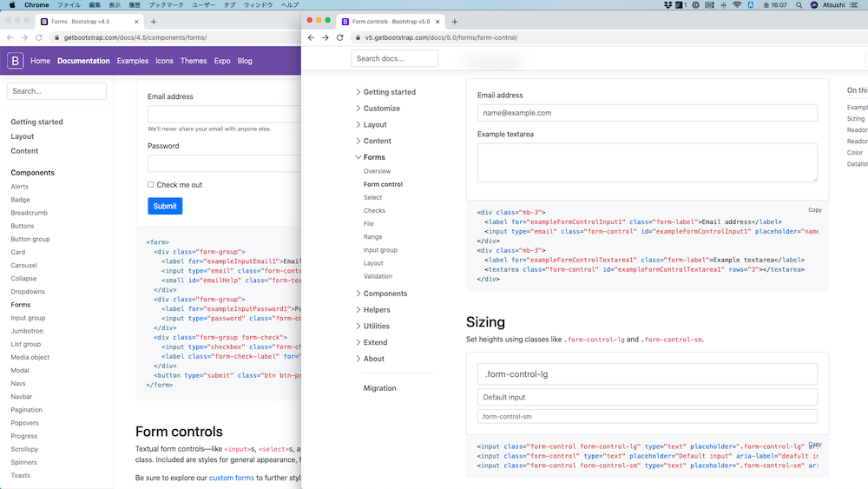
Task: Go to Alerts in v4.5 sidebar
Action: (19, 187)
